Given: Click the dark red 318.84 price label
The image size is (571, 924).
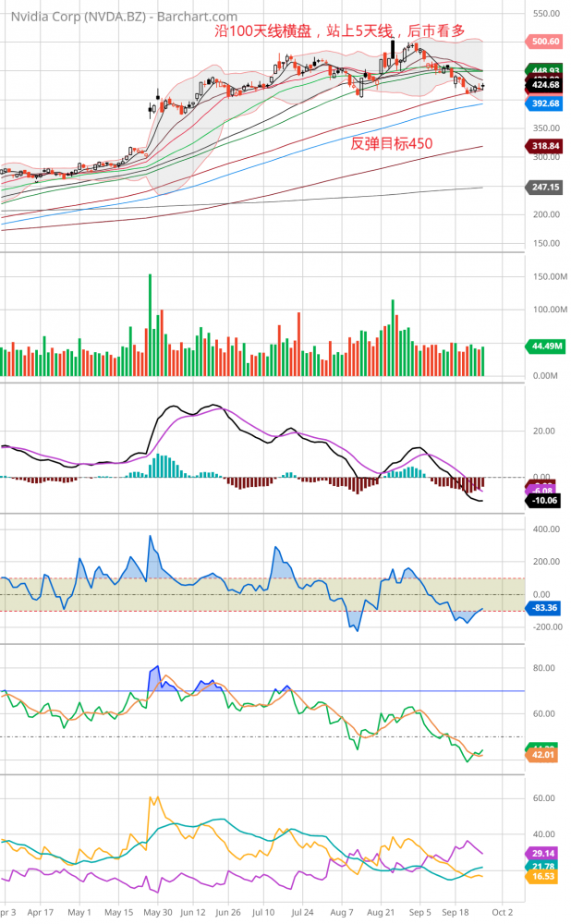Looking at the screenshot, I should tap(547, 146).
